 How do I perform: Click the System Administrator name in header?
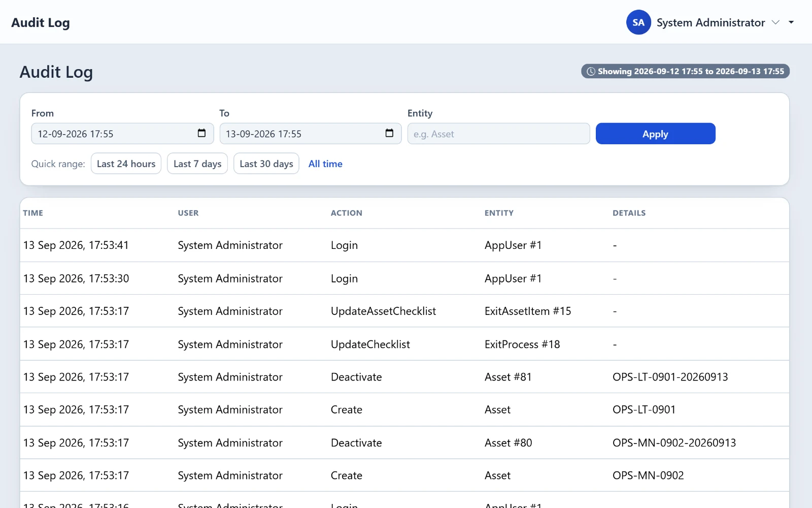710,22
